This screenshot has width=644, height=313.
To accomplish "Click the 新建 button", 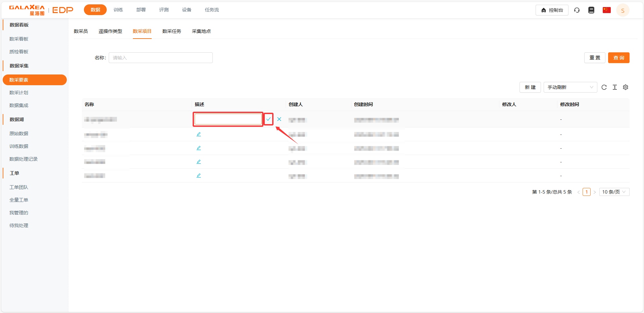I will (530, 87).
